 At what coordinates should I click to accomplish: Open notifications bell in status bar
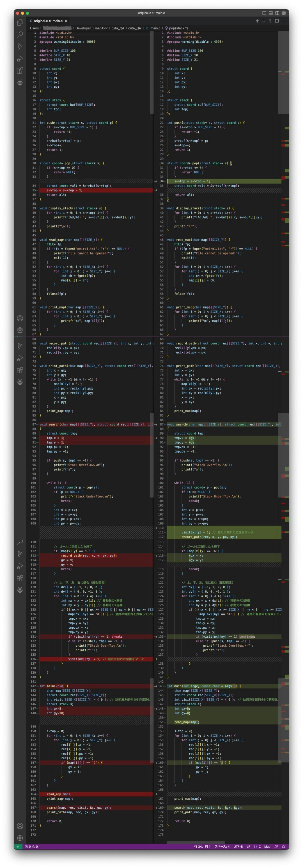click(283, 846)
